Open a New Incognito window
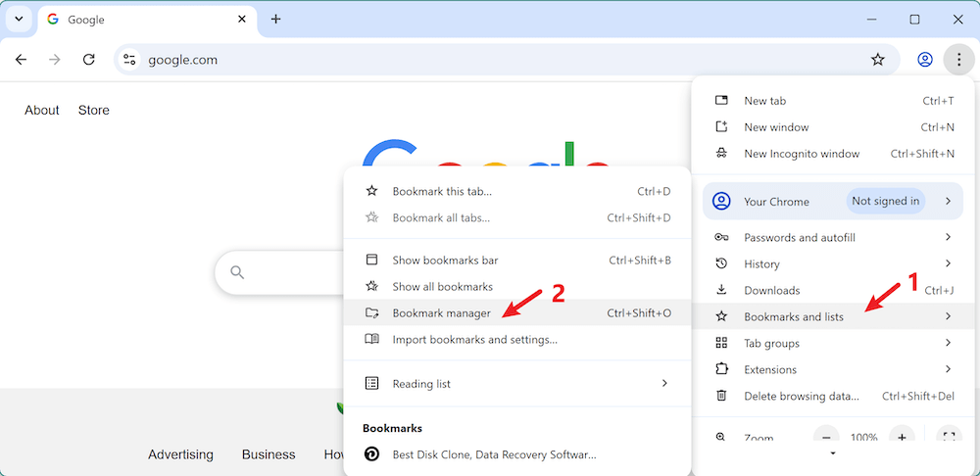980x476 pixels. [834, 153]
